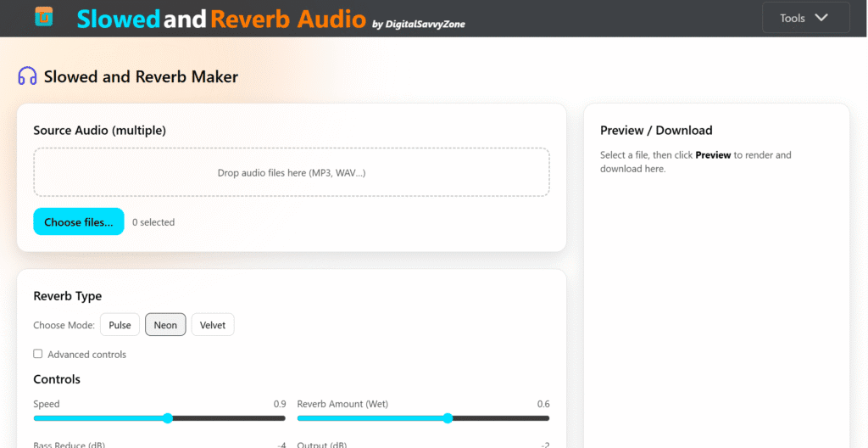The image size is (868, 448).
Task: Click the audio files drop zone
Action: point(292,172)
